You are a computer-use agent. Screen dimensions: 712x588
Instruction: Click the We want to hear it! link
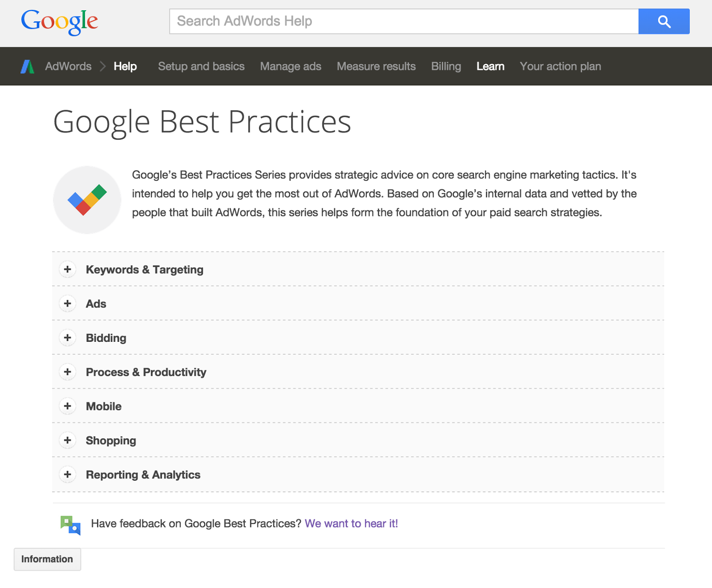[x=351, y=523]
